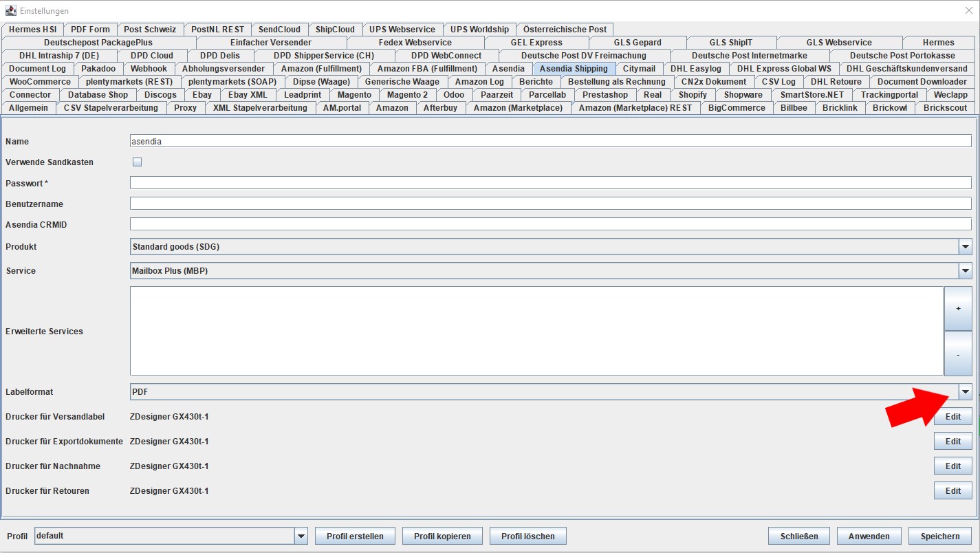The image size is (980, 553).
Task: Close the Einstellungen window
Action: [x=969, y=10]
